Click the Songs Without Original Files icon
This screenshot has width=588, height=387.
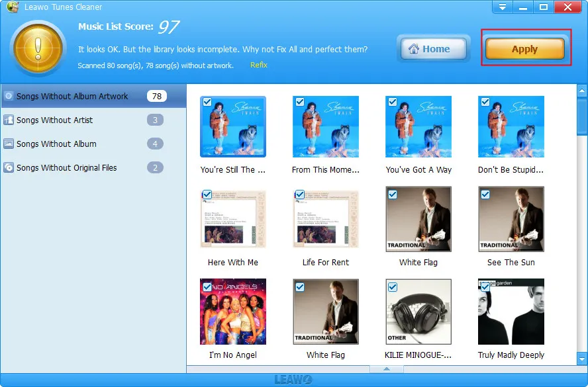point(9,167)
